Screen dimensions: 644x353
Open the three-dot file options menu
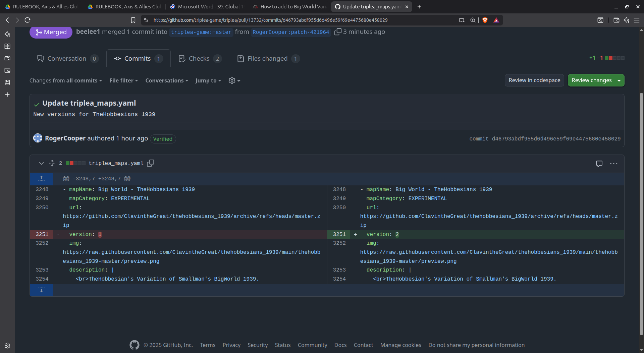(613, 164)
